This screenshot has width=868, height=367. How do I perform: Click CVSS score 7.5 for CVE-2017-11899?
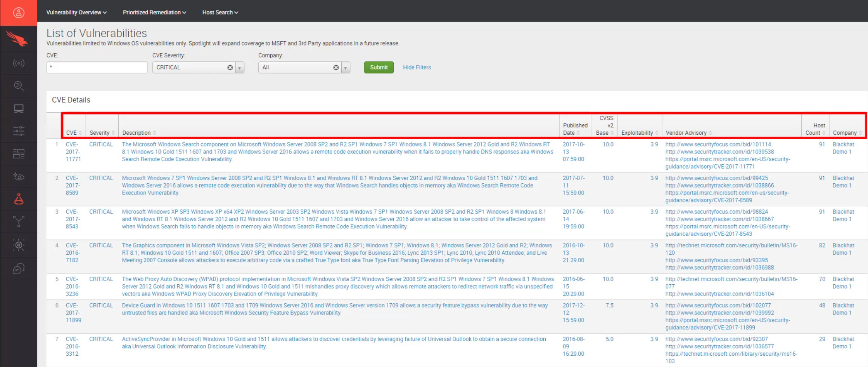point(609,306)
